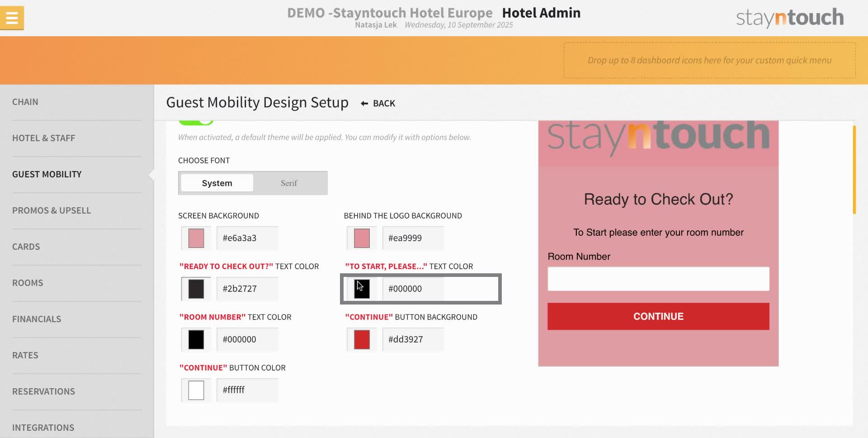Edit the #dd3927 hex field
The image size is (868, 438).
(413, 339)
